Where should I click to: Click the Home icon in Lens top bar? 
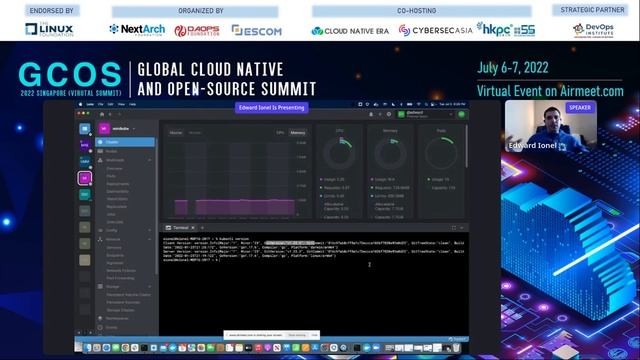pos(102,114)
